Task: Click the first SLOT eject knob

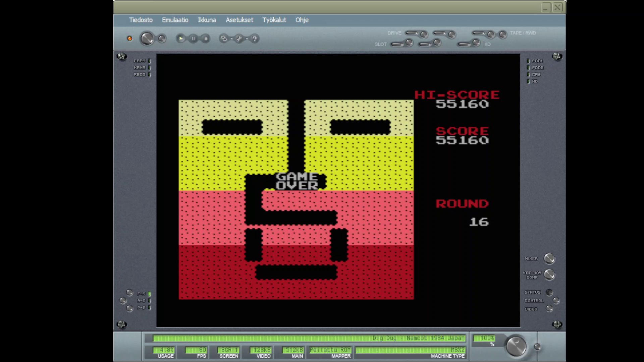Action: point(409,43)
